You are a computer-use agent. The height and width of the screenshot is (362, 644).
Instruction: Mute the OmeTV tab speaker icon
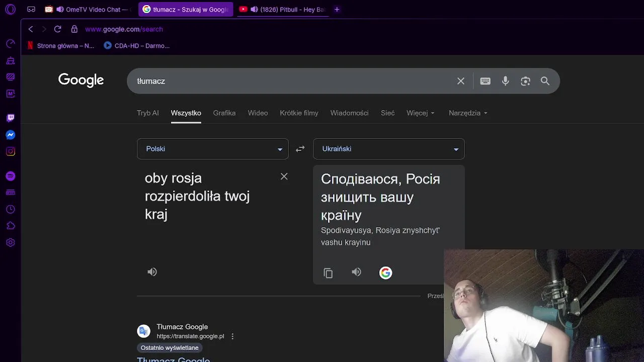(60, 9)
